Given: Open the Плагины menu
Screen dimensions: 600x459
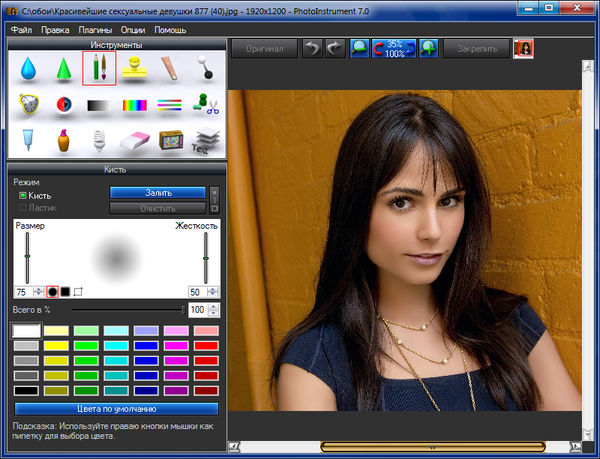Looking at the screenshot, I should point(95,30).
